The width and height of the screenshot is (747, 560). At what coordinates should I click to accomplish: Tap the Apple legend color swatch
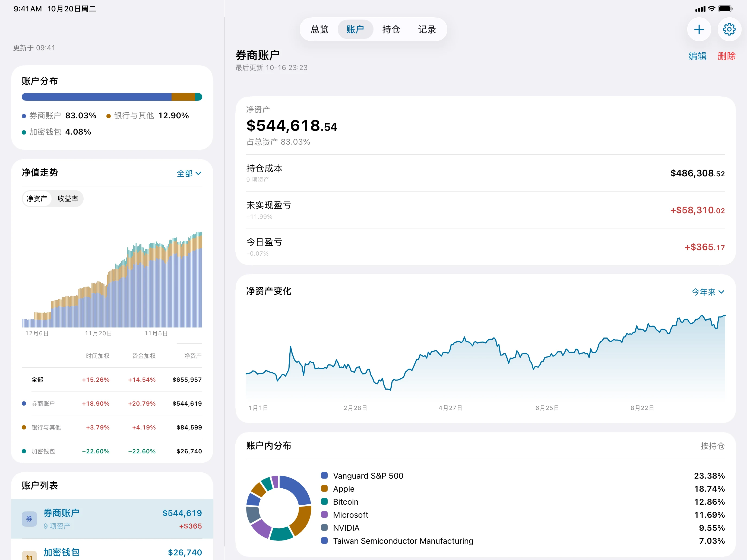coord(324,488)
